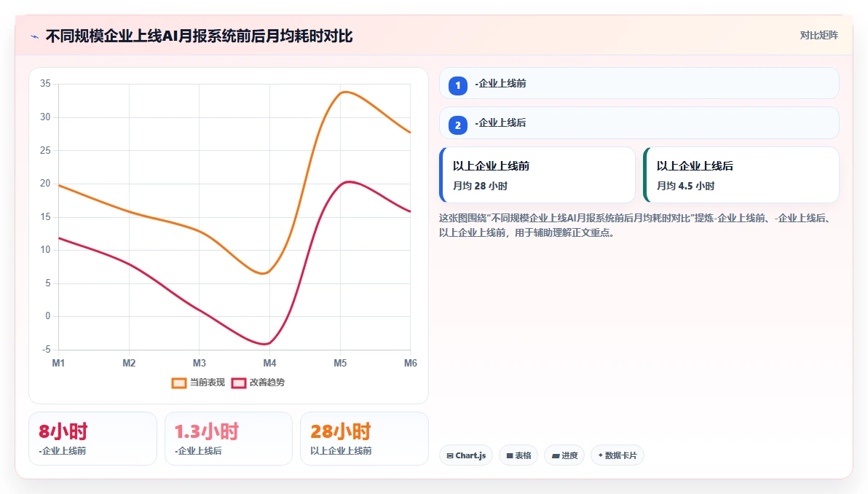This screenshot has height=494, width=868.
Task: Click the Chart.js tag
Action: click(x=465, y=455)
